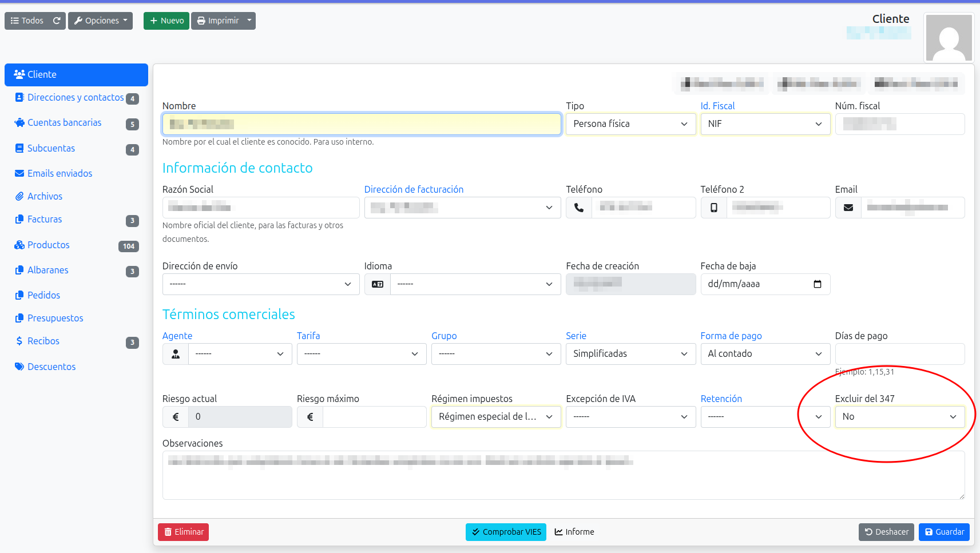Open the Opciones dropdown menu
This screenshot has height=553, width=980.
(x=101, y=21)
